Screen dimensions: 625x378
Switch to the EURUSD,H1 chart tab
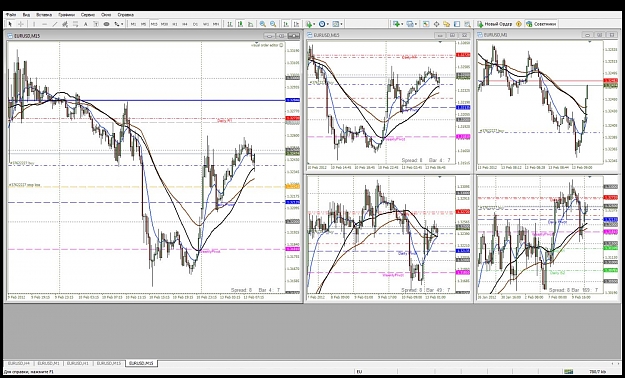pyautogui.click(x=78, y=363)
